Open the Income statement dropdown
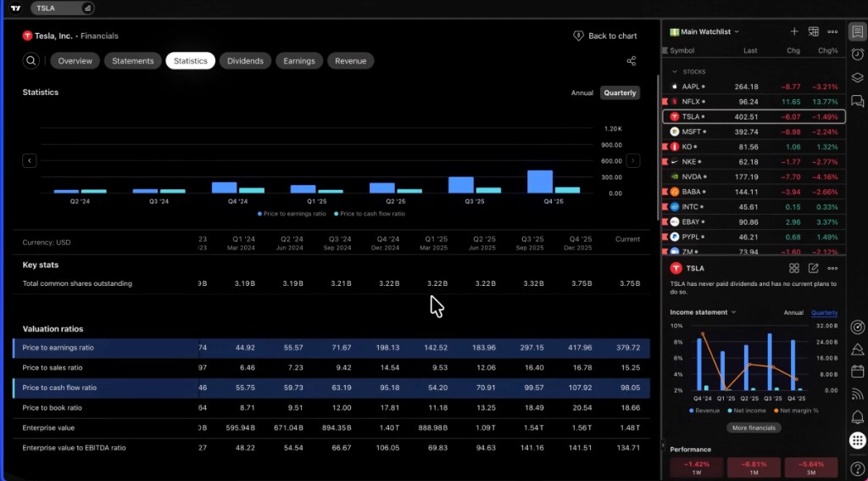Screen dimensions: 868x481 click(703, 312)
